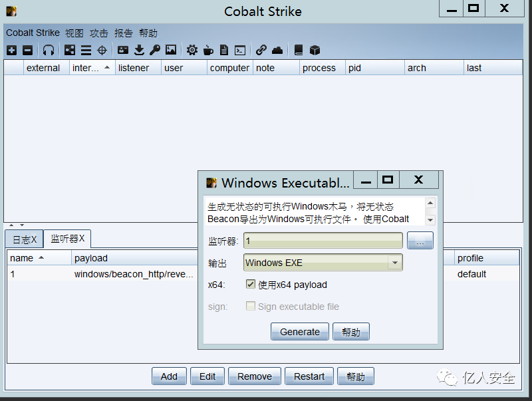Click the external column header
This screenshot has height=401, width=532.
click(x=46, y=68)
